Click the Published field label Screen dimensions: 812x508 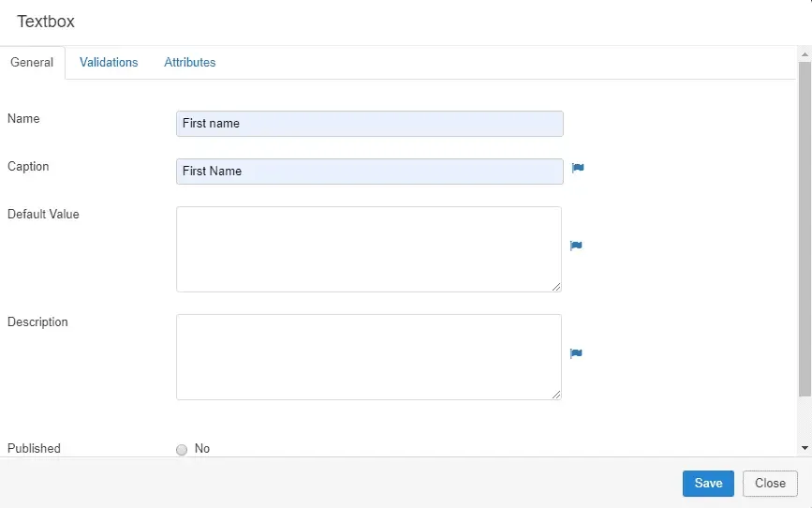tap(34, 448)
